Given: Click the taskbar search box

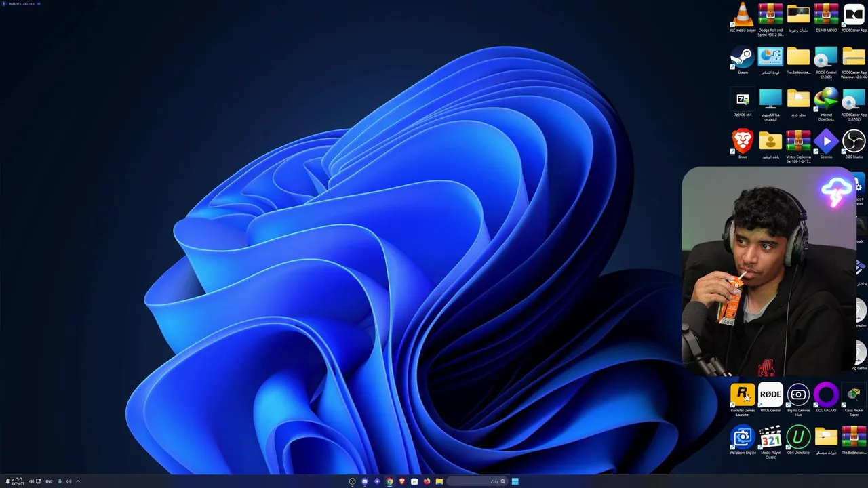Looking at the screenshot, I should tap(477, 481).
